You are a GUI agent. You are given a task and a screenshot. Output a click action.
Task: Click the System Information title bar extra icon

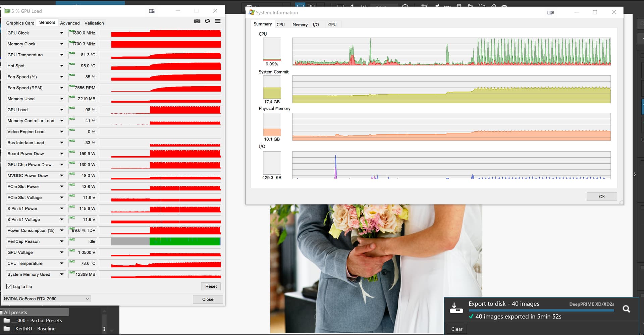[x=550, y=12]
